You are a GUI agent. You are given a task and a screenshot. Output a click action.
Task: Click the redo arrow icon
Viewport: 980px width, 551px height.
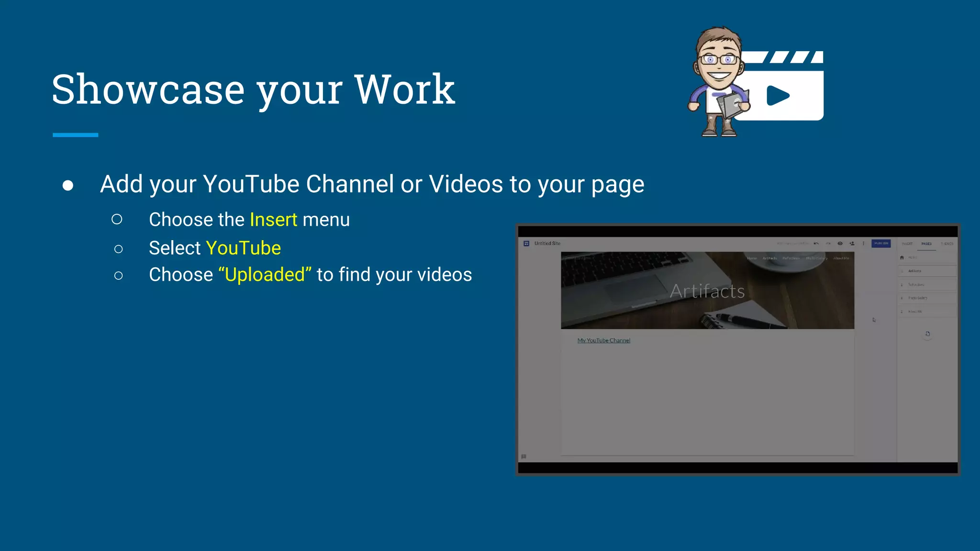coord(828,243)
